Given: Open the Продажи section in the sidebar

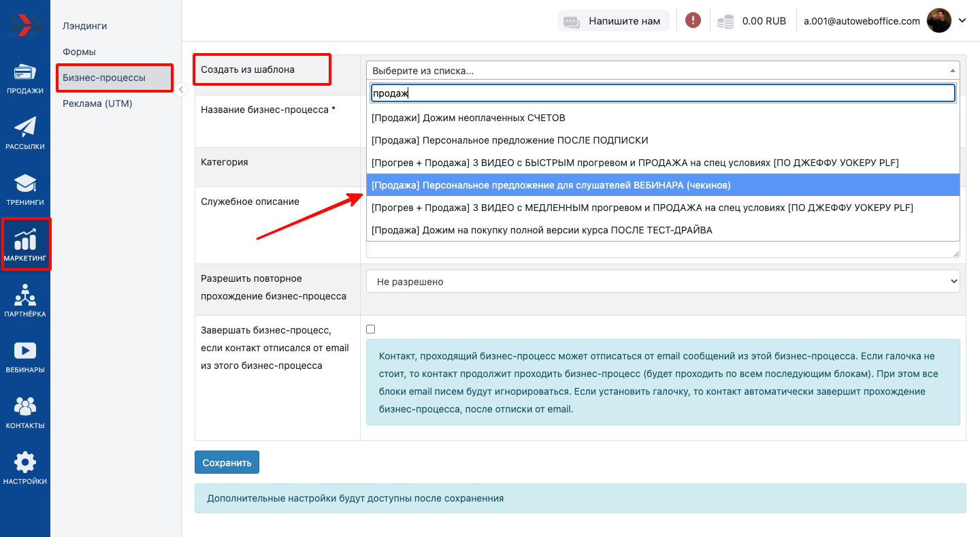Looking at the screenshot, I should [x=25, y=78].
